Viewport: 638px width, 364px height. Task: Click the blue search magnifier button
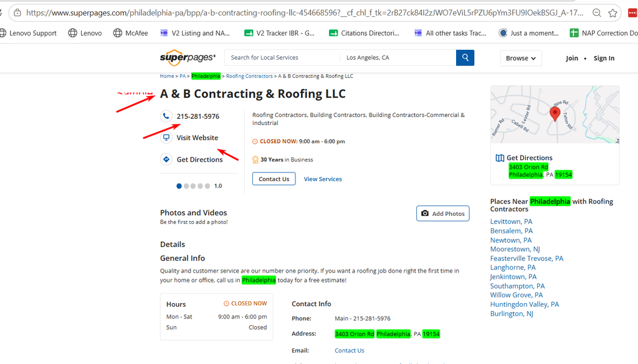465,58
